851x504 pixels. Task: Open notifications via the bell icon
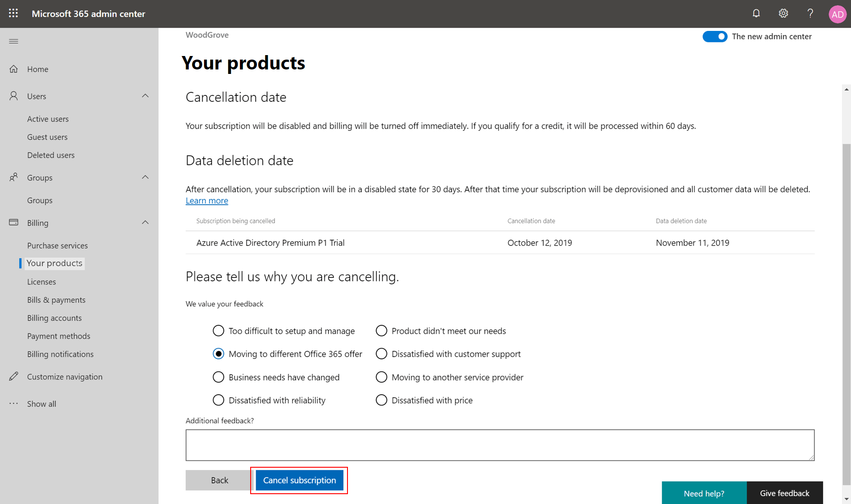756,13
